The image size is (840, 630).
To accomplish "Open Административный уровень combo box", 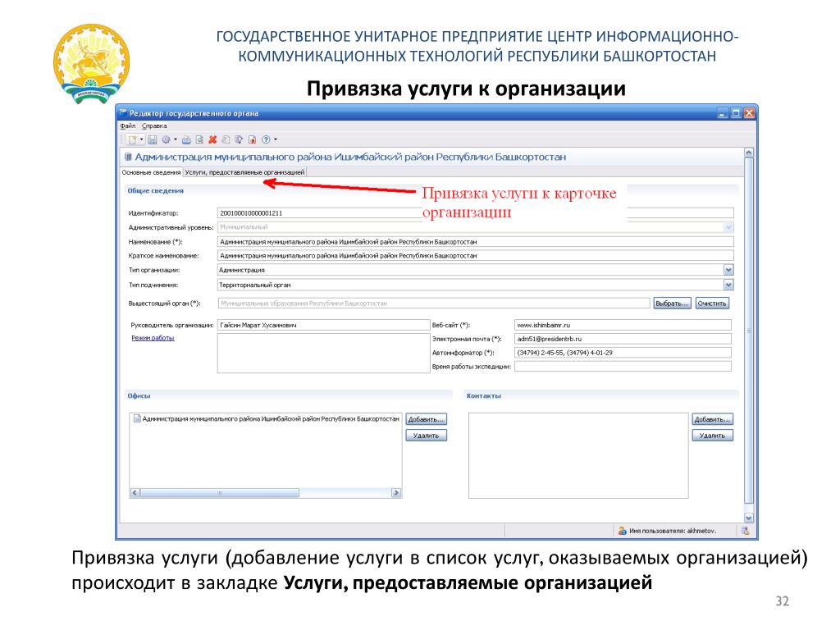I will [x=475, y=227].
